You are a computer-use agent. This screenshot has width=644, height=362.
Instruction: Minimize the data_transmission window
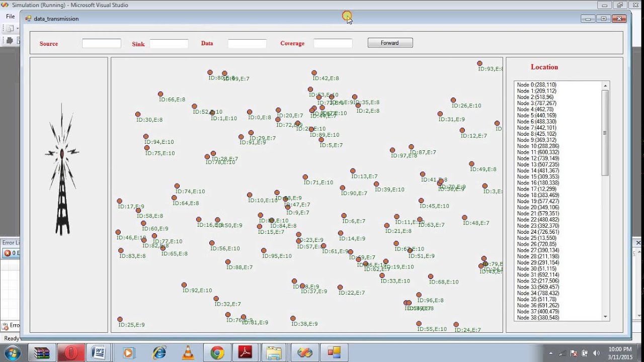588,19
